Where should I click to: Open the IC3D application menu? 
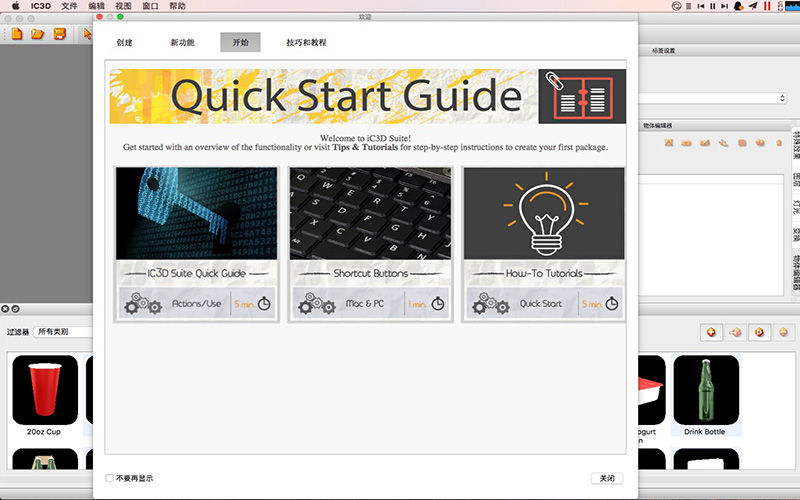point(41,6)
